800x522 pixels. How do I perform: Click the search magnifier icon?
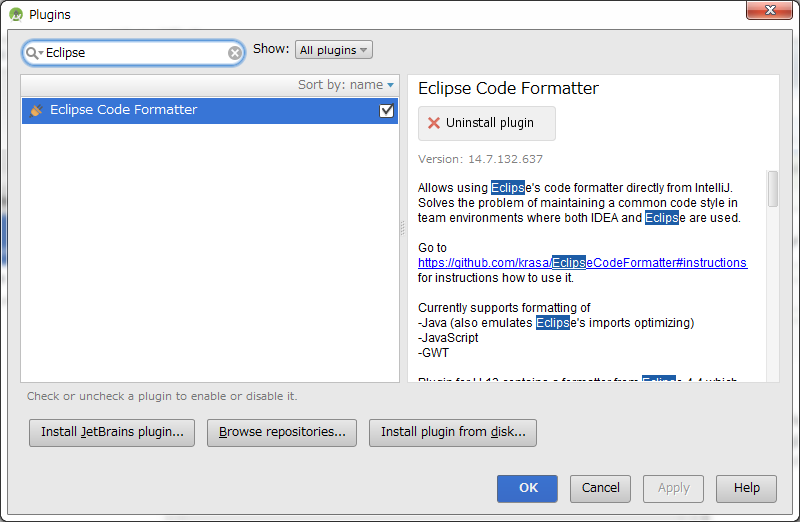33,53
